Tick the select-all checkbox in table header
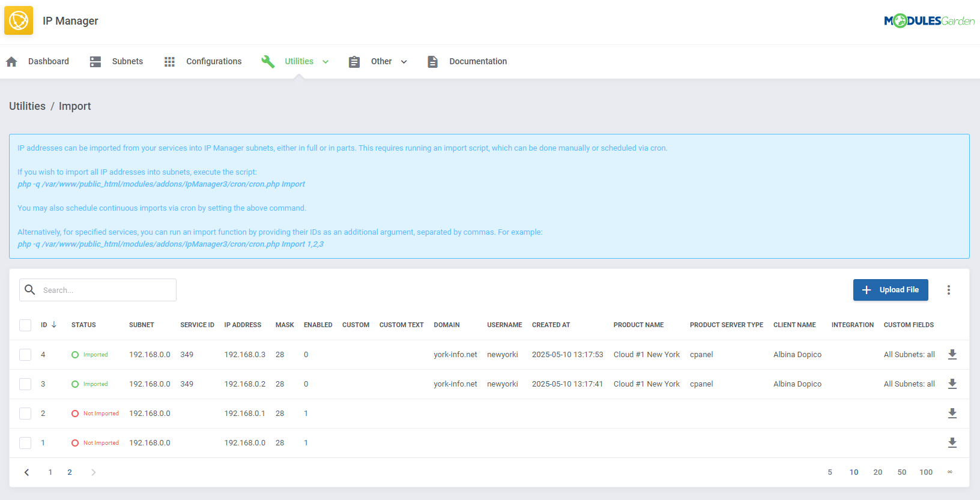Viewport: 980px width, 500px height. (25, 325)
